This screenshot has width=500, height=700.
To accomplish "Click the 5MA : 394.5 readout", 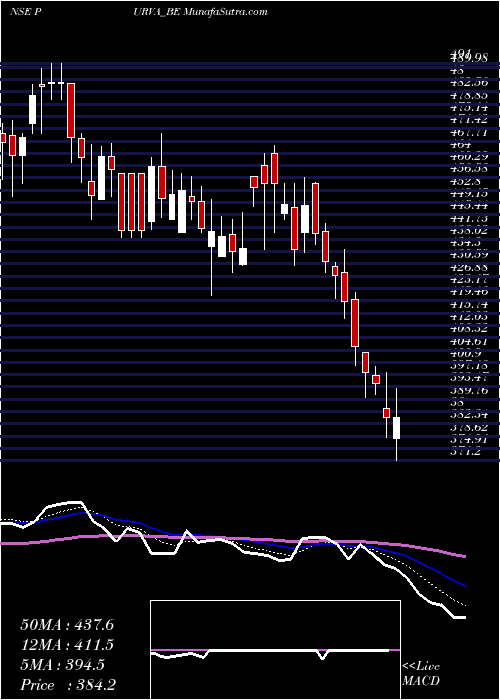I will coord(62,665).
